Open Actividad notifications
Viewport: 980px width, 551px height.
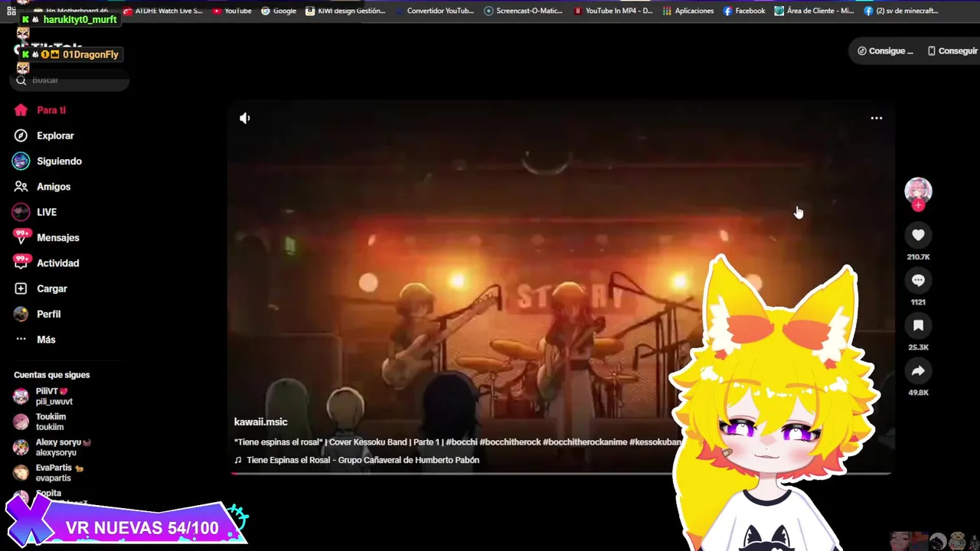47,263
